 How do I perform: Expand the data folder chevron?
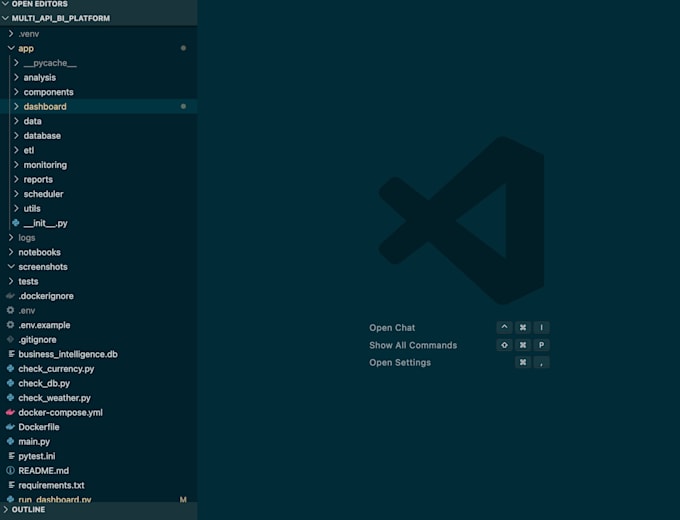[16, 121]
